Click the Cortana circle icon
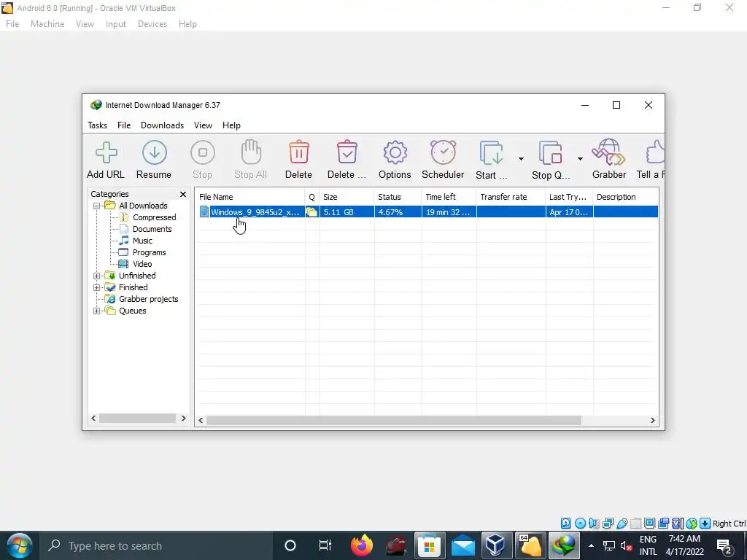The width and height of the screenshot is (747, 560). click(x=290, y=545)
